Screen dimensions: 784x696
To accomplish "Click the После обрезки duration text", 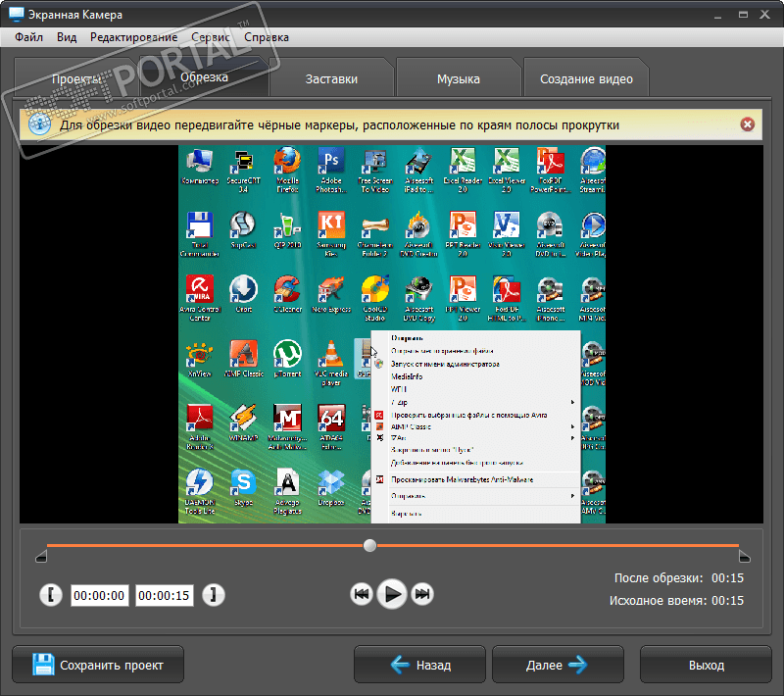I will point(679,578).
